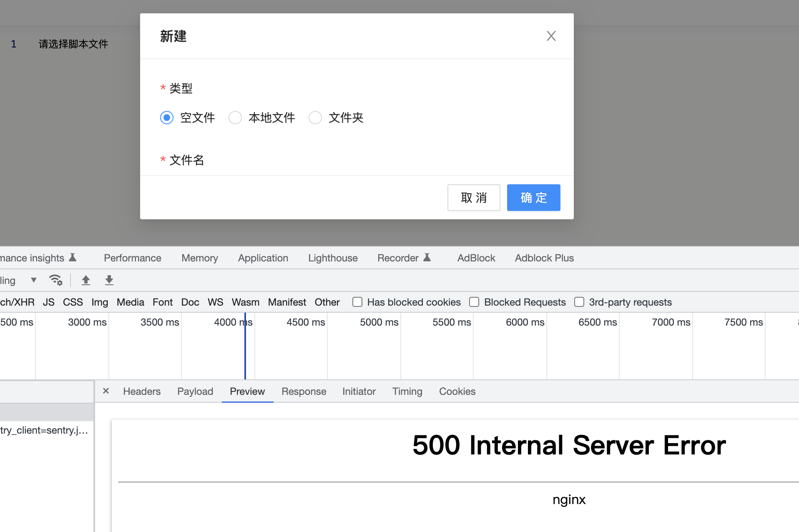Click the import HAR file icon
This screenshot has width=799, height=532.
(86, 280)
